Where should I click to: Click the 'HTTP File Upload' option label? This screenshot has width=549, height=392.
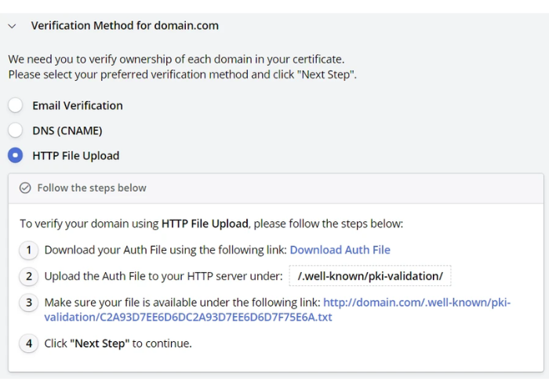click(x=76, y=156)
